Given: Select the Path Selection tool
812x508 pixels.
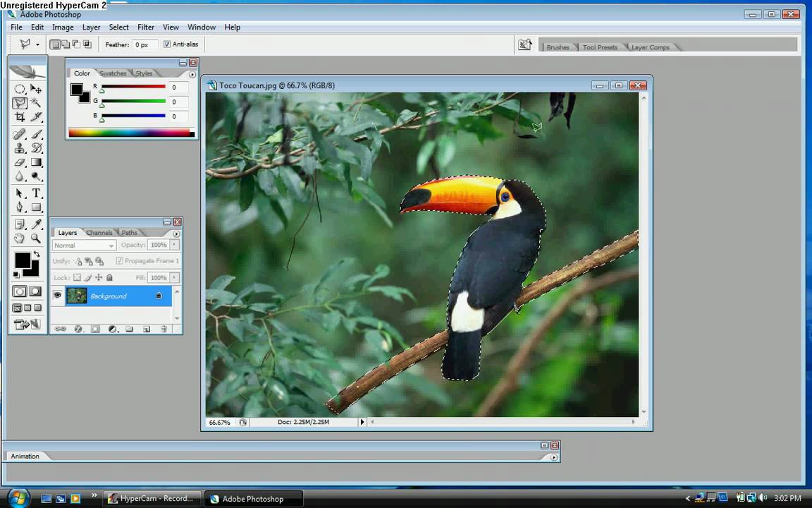Looking at the screenshot, I should click(19, 193).
